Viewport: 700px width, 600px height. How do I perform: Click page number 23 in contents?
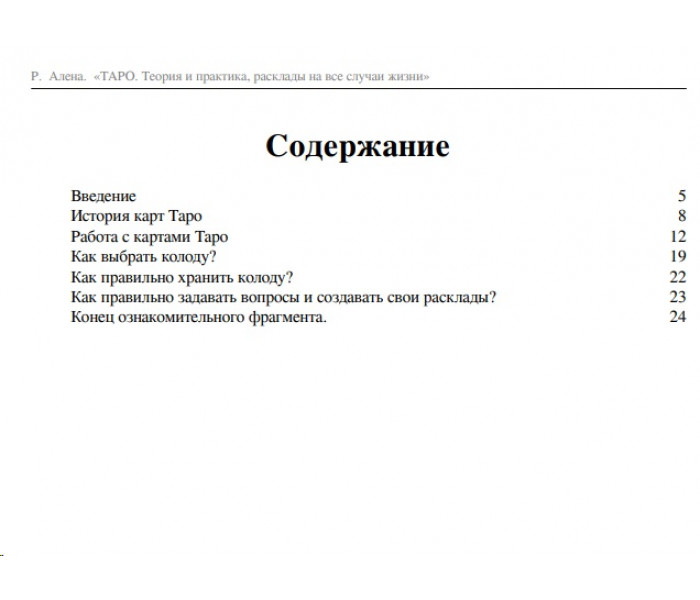pyautogui.click(x=678, y=297)
